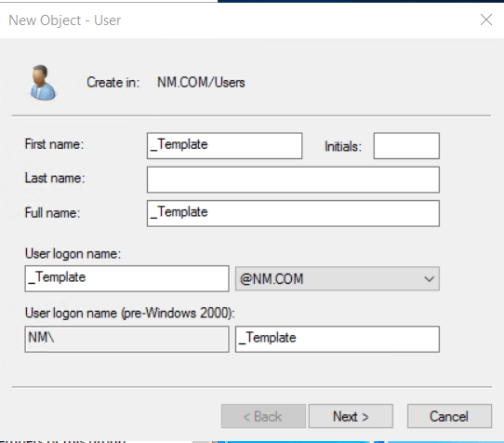504x443 pixels.
Task: Click the 'User logon name (pre-Windows 2000):' label
Action: point(130,313)
